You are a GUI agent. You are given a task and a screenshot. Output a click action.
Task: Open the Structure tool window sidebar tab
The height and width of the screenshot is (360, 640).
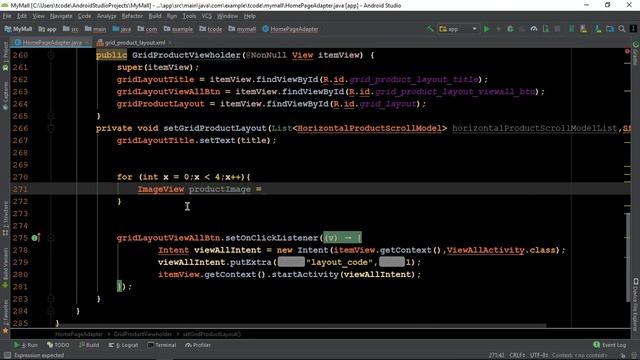click(5, 218)
